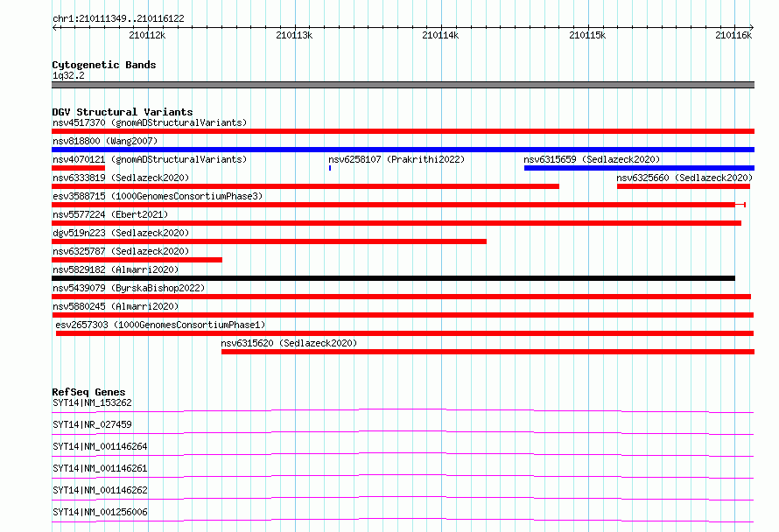Viewport: 779px width, 532px height.
Task: Click the nsv5829182 (Almarri2020) label
Action: click(116, 269)
